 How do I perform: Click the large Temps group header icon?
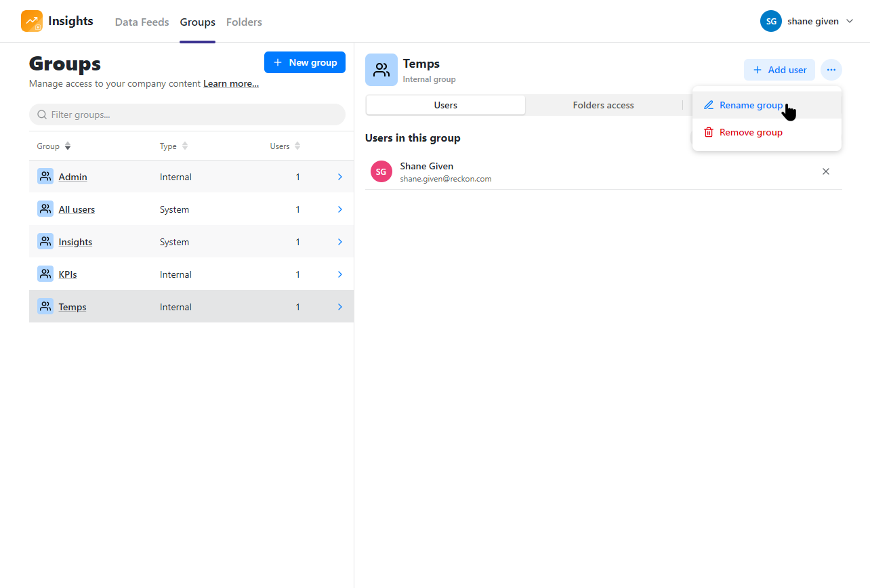pos(381,70)
